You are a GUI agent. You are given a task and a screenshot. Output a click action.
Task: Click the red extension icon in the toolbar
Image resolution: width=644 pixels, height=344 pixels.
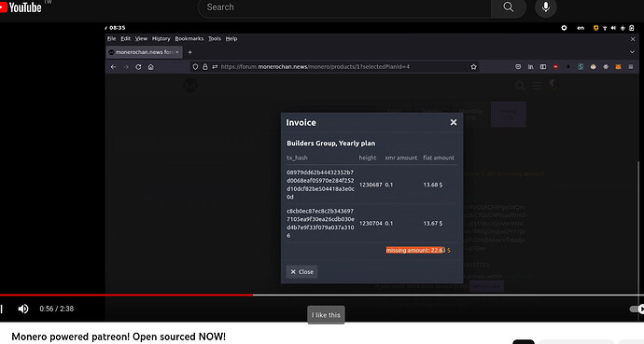[555, 67]
